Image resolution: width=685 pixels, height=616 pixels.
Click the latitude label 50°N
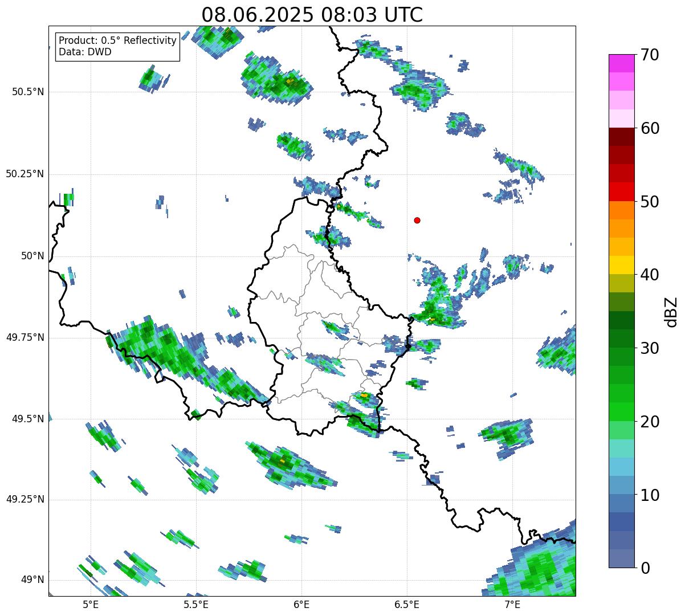(32, 256)
